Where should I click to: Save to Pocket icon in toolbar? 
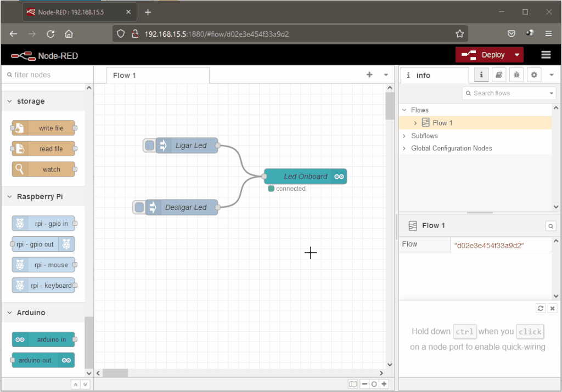tap(512, 33)
